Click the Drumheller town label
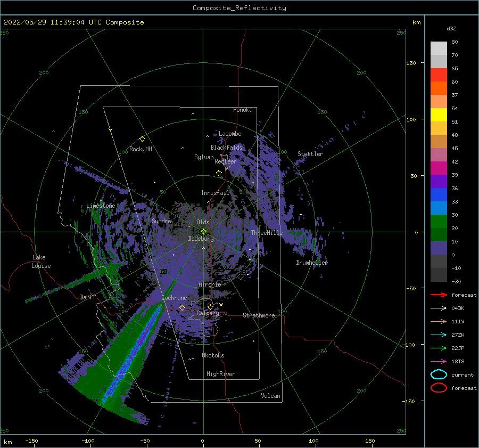Viewport: 479px width, 448px height. point(312,263)
